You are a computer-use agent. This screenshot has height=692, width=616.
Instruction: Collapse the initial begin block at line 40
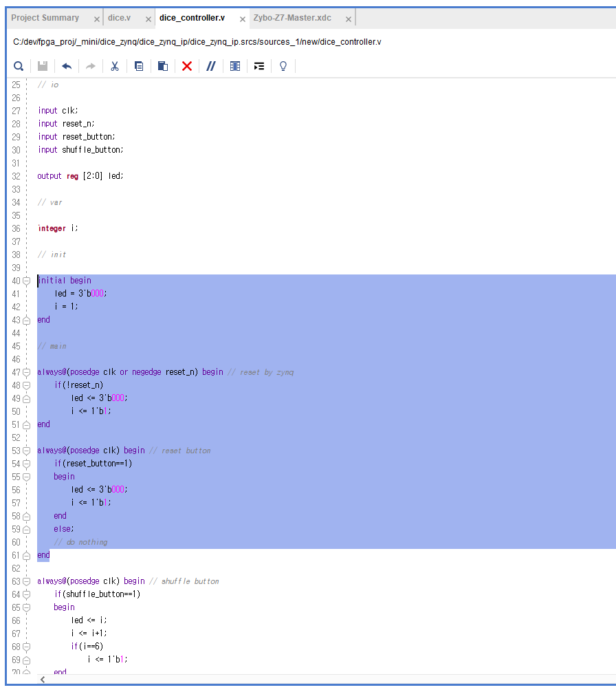[26, 281]
